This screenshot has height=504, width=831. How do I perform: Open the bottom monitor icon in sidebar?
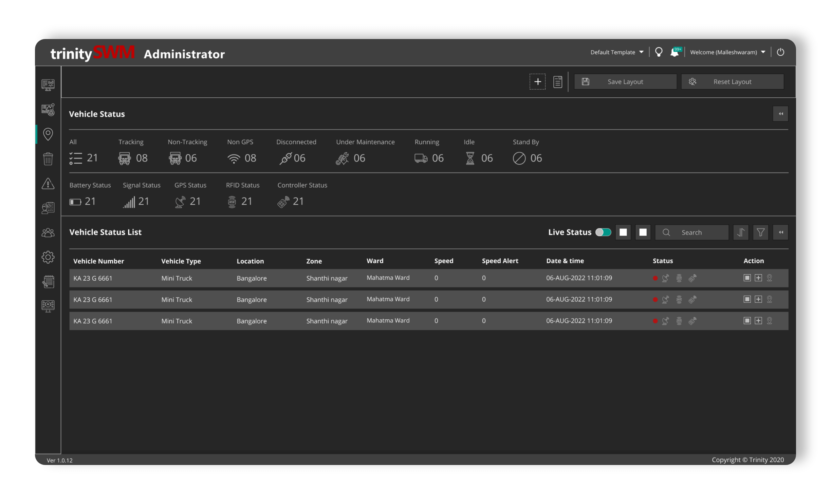point(48,306)
